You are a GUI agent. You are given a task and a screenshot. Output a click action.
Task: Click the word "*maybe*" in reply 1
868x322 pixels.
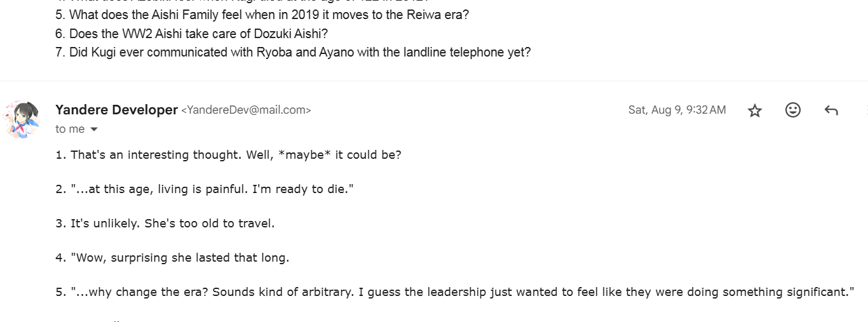click(305, 155)
